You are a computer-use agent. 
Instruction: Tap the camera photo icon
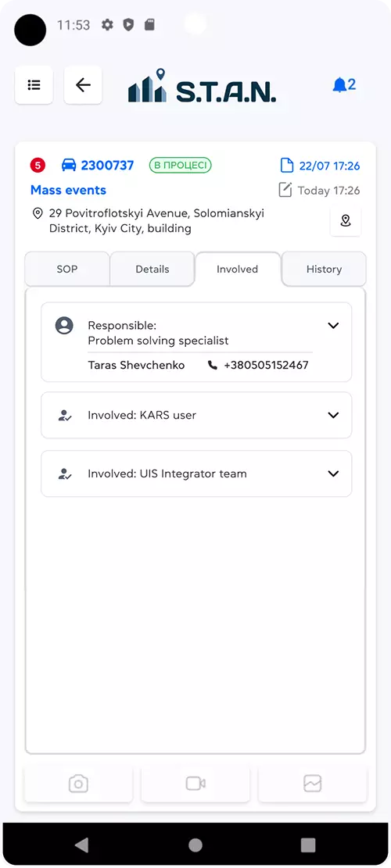[x=78, y=784]
